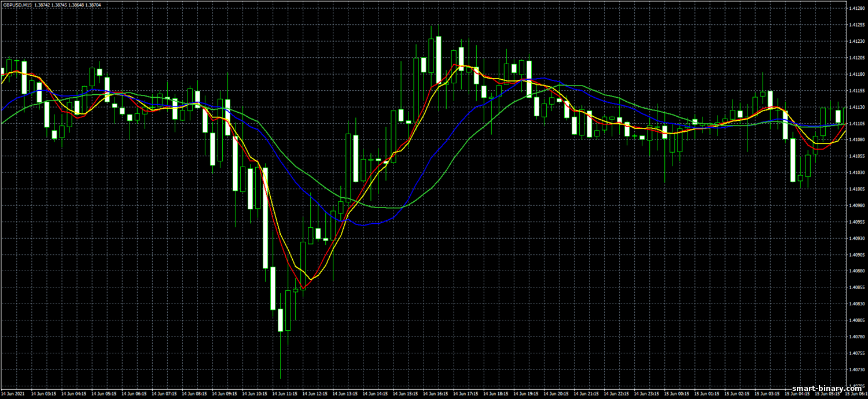Click the 14 Jun 07:15 time label
Image resolution: width=868 pixels, height=399 pixels.
click(x=163, y=393)
